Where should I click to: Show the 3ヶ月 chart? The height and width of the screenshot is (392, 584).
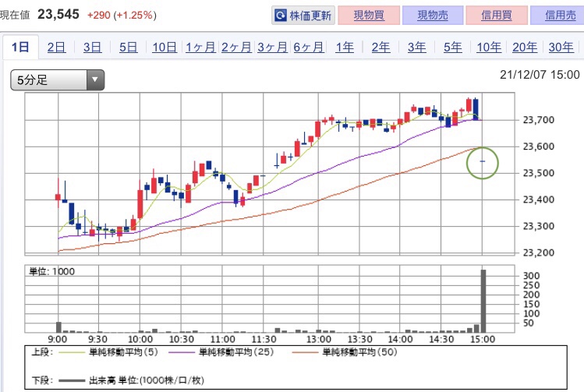click(272, 48)
